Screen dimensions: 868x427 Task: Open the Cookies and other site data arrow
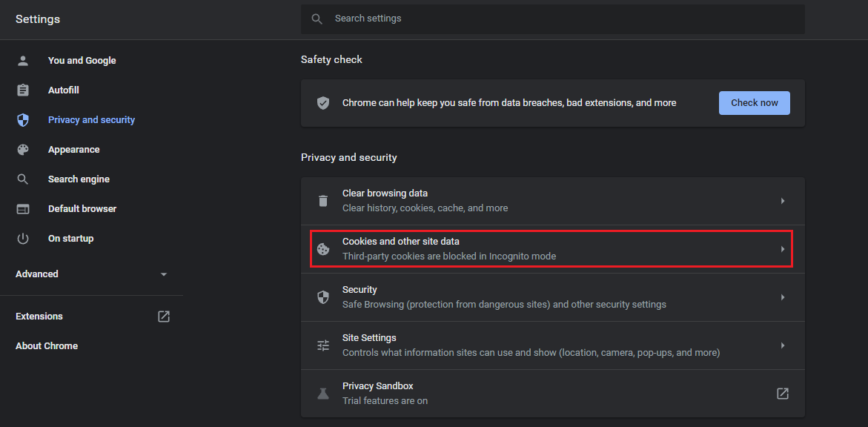783,248
